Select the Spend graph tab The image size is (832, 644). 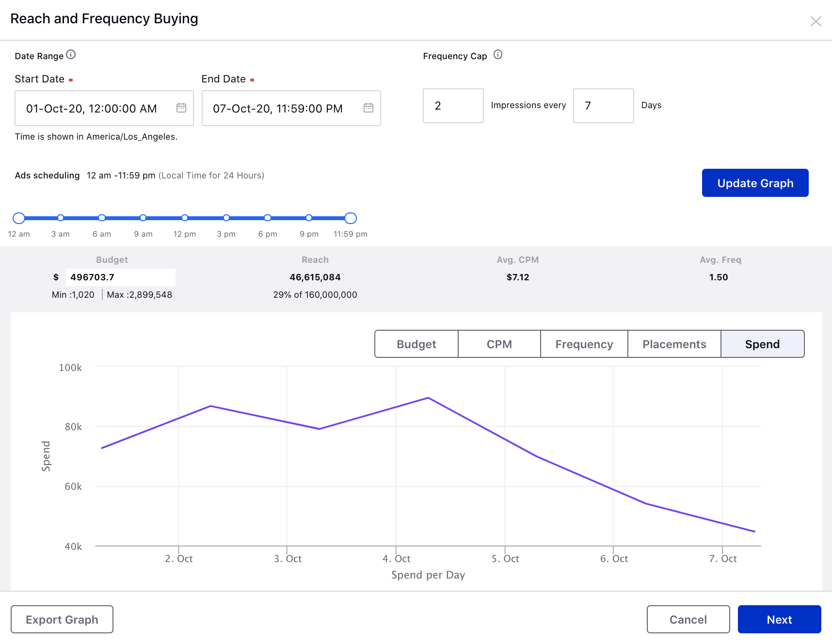(x=763, y=344)
